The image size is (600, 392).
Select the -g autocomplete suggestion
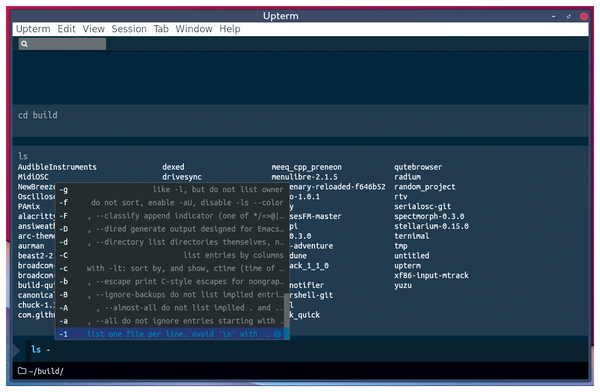tap(172, 189)
